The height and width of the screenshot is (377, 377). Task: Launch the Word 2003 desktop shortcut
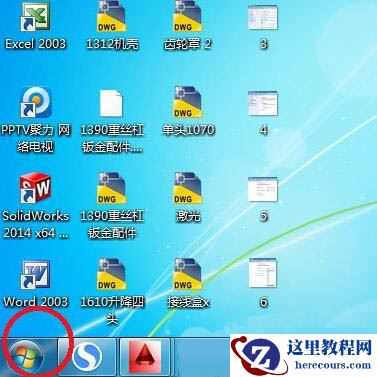[x=35, y=275]
